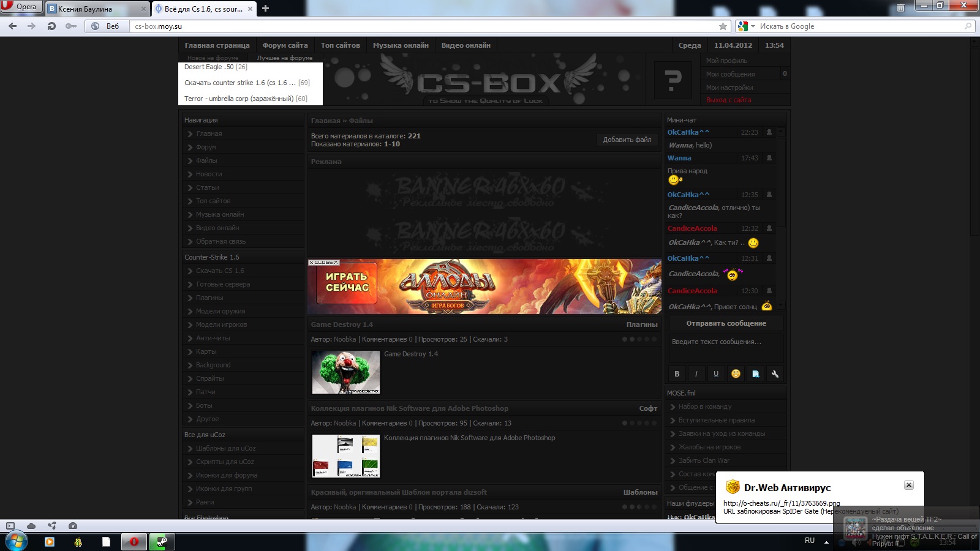Click the CandiceAccola name at 12:32
This screenshot has height=551, width=980.
692,228
